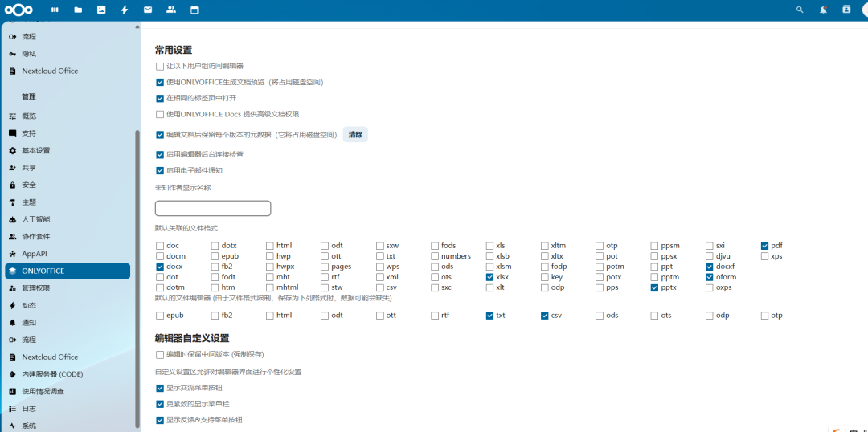868x432 pixels.
Task: Uncheck 启用编辑器后台连接检查
Action: click(x=160, y=154)
